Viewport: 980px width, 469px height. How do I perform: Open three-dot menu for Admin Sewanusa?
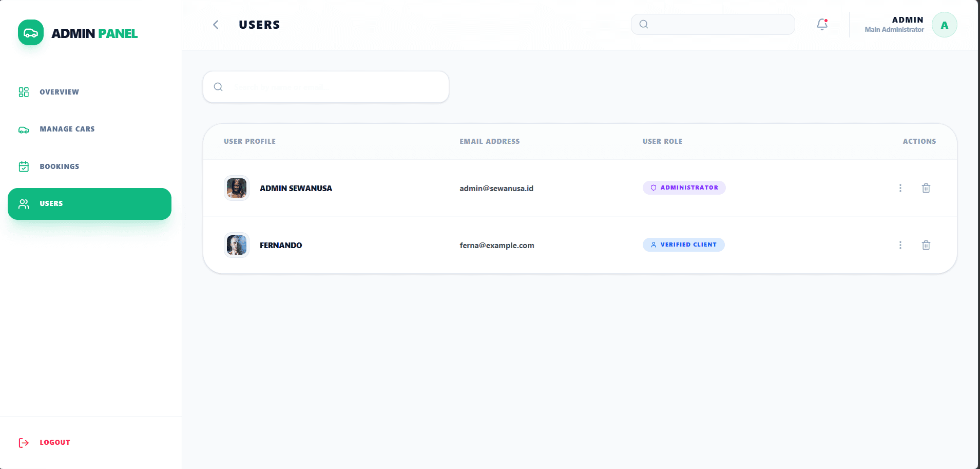coord(900,188)
